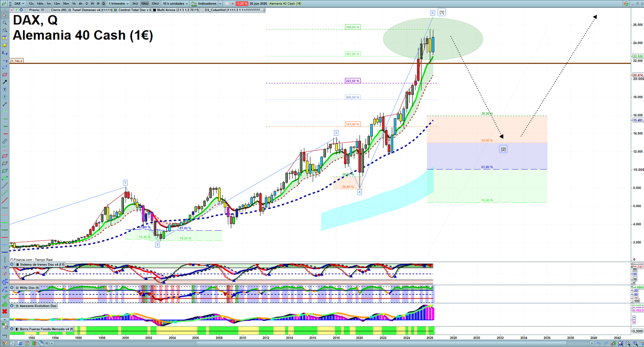This screenshot has width=644, height=347.
Task: Select the lettered wave abc tool
Action: [x=5, y=289]
